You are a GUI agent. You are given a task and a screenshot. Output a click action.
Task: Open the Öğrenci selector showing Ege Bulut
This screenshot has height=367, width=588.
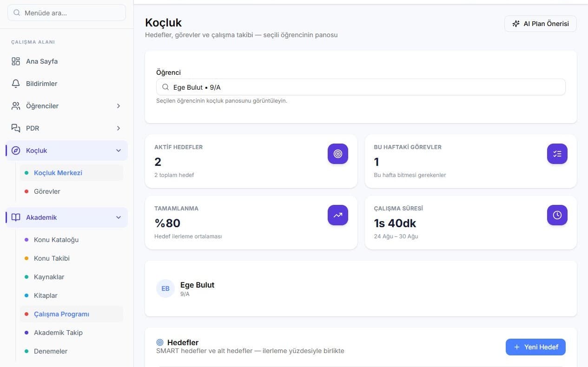coord(361,87)
